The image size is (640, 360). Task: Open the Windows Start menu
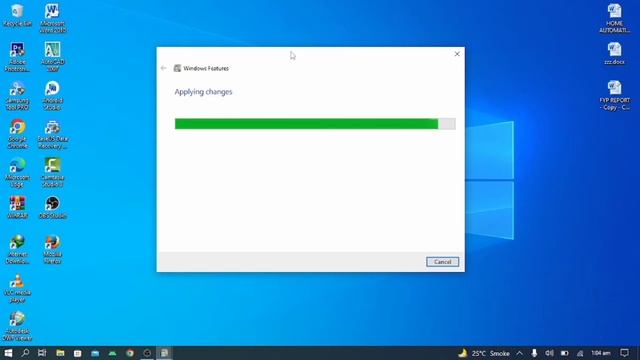point(8,353)
